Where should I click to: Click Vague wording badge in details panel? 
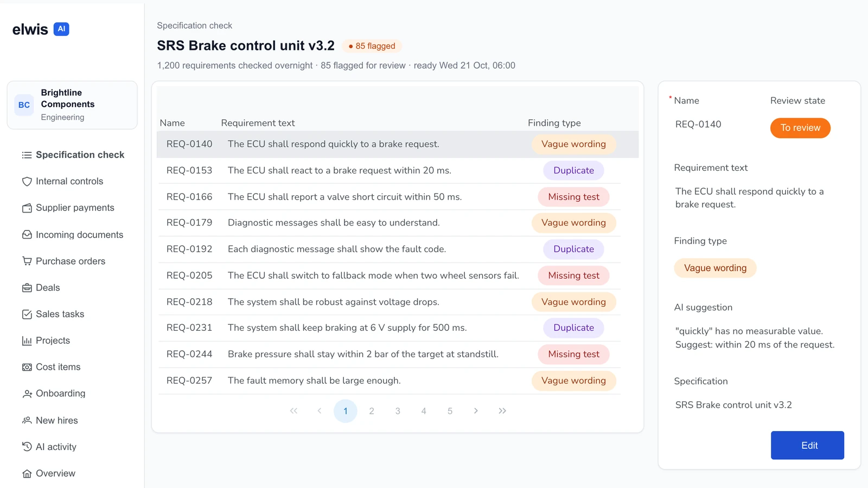pos(715,268)
